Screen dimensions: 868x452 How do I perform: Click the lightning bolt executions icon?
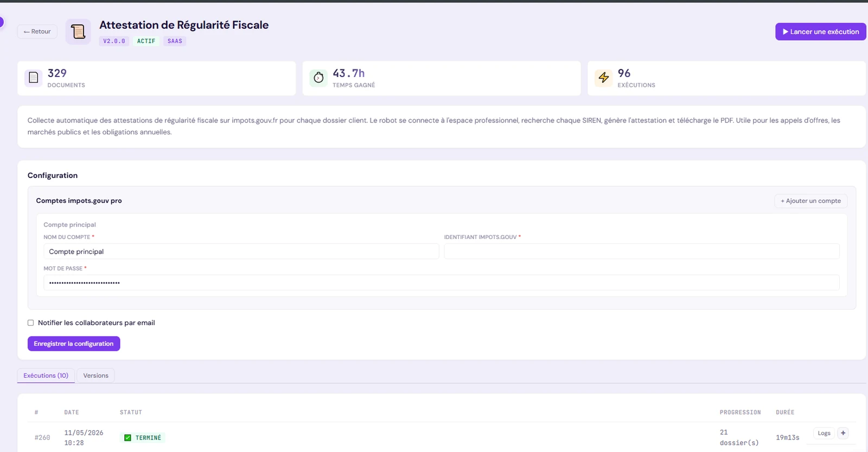(604, 78)
